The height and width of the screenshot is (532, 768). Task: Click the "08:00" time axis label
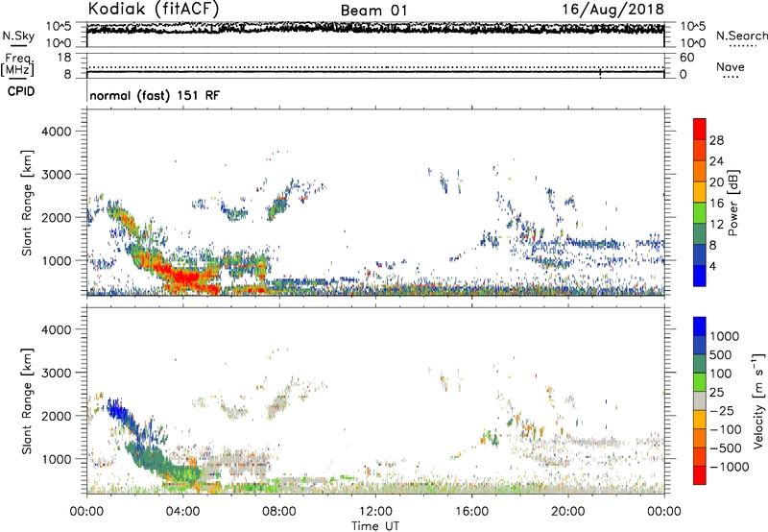[x=279, y=512]
